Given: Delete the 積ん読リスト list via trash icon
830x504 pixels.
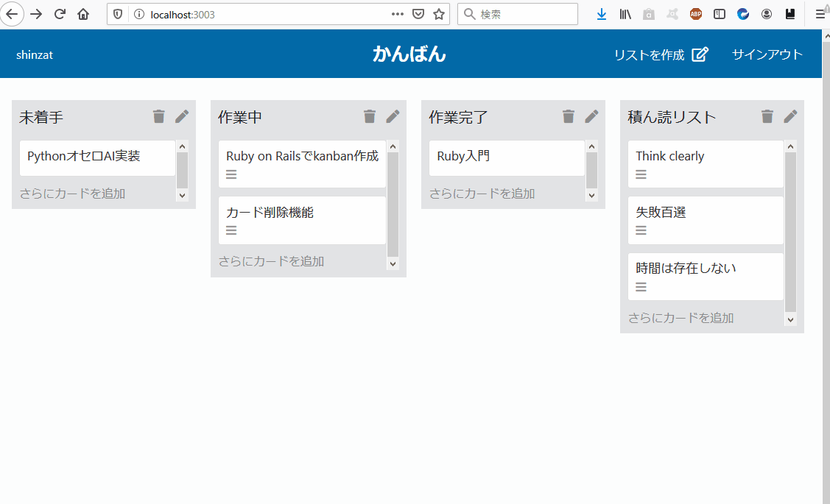Looking at the screenshot, I should (767, 116).
